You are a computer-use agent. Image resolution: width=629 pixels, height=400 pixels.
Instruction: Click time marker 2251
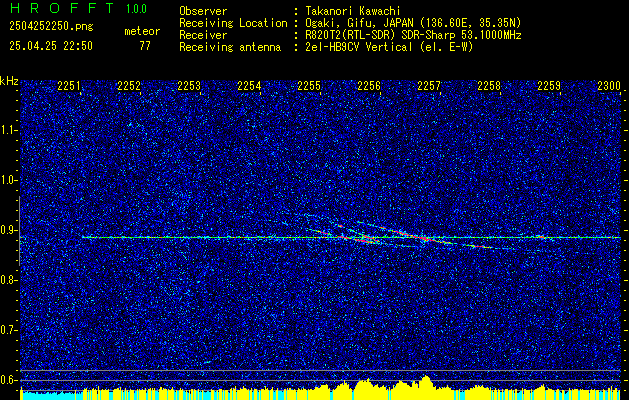(x=69, y=86)
